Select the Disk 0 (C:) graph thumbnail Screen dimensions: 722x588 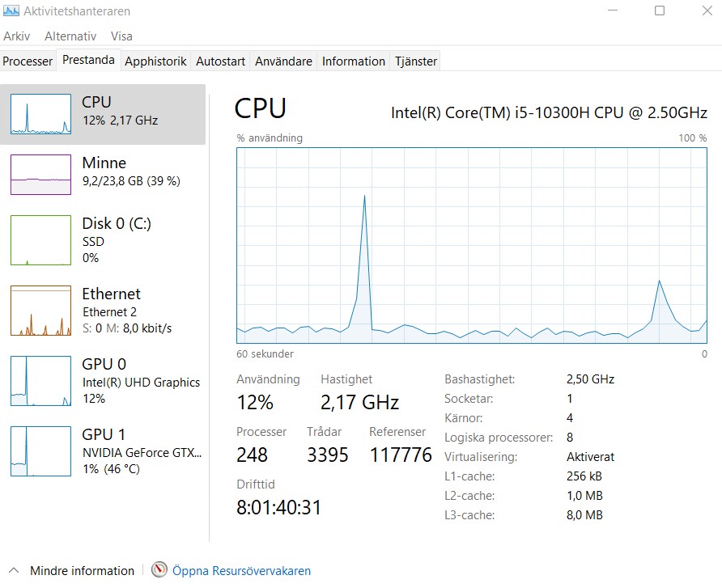click(40, 240)
